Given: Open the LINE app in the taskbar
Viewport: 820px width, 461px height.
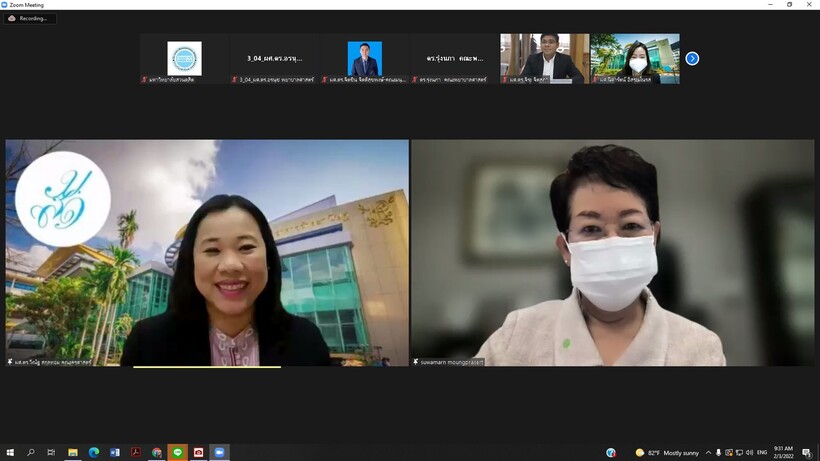Looking at the screenshot, I should click(178, 453).
